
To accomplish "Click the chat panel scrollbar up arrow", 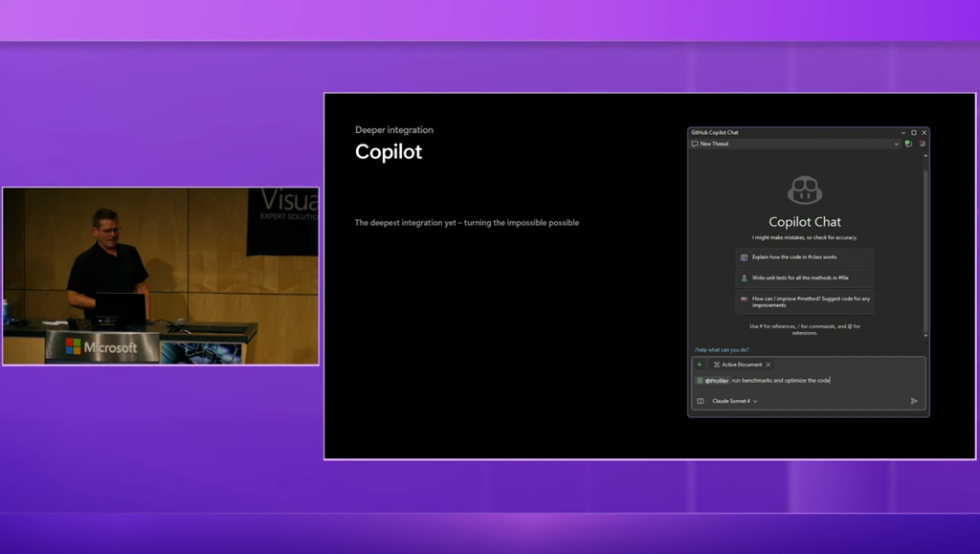I will (925, 156).
